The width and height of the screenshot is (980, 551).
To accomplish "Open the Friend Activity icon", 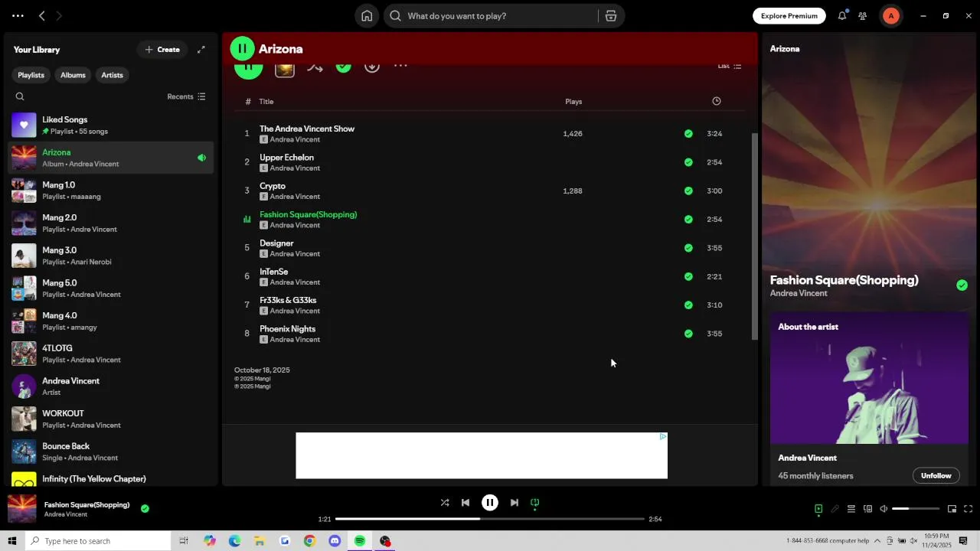I will coord(863,16).
